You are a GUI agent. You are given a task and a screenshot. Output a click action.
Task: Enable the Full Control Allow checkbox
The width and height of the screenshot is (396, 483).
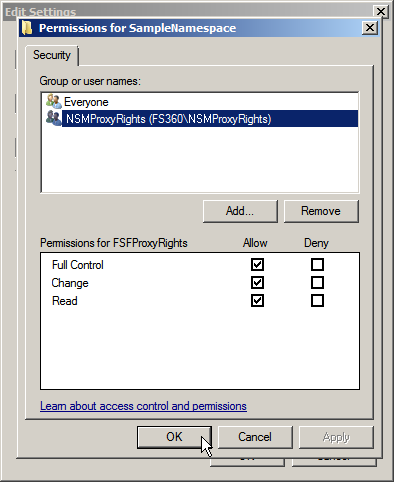click(x=258, y=265)
